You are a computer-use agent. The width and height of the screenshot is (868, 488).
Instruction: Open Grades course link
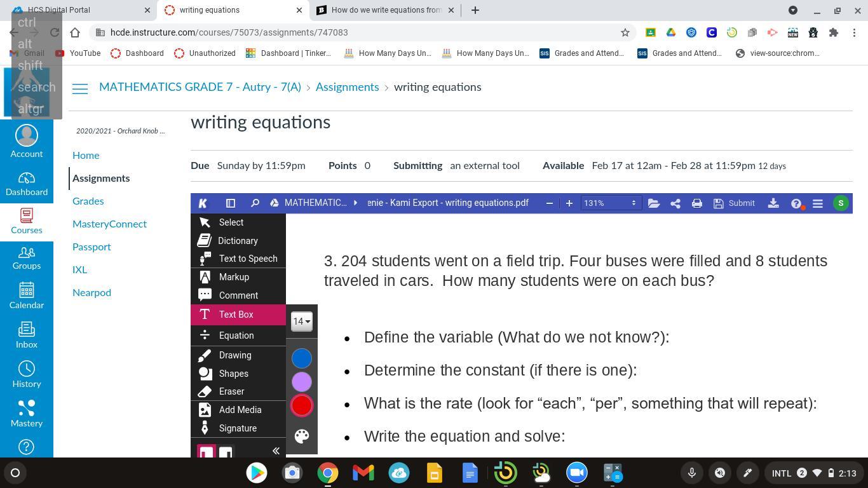(88, 201)
